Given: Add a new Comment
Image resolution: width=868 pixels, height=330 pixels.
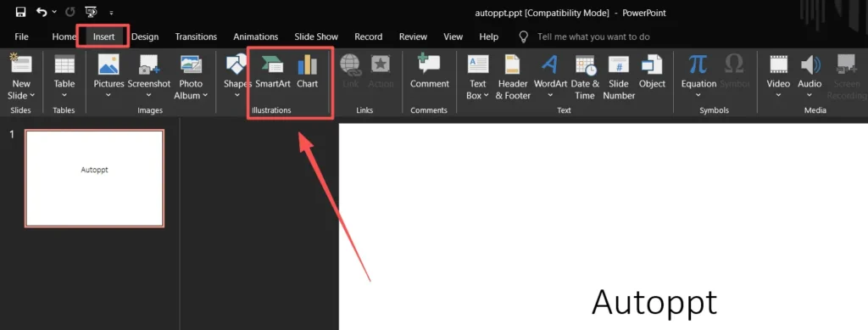Looking at the screenshot, I should pyautogui.click(x=430, y=71).
